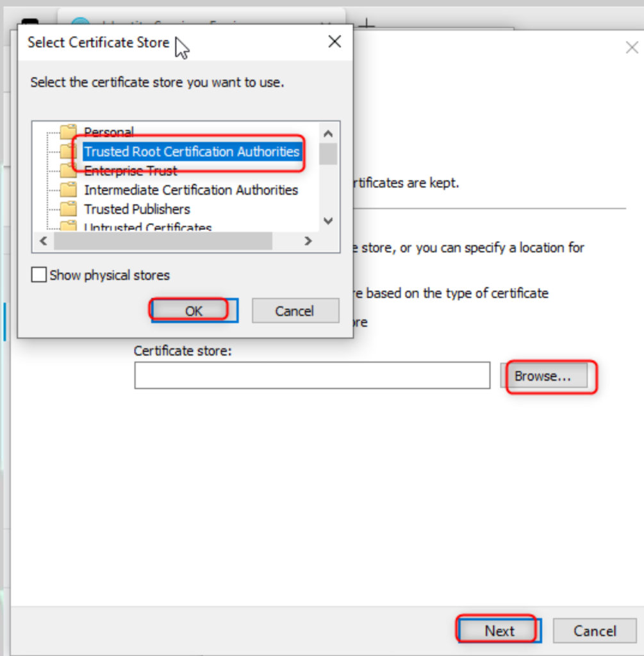Screen dimensions: 644x656
Task: Click the Certificate store text field
Action: 312,375
